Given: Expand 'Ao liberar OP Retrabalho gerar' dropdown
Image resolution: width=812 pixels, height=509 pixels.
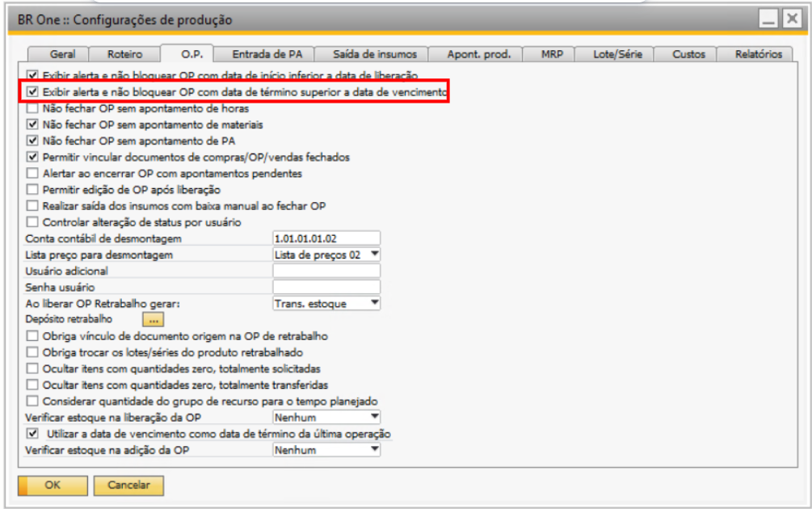Looking at the screenshot, I should (374, 303).
